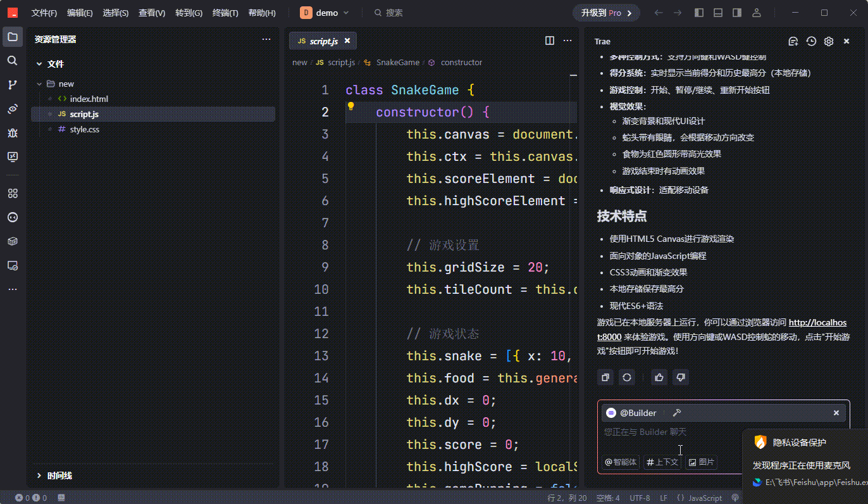868x504 pixels.
Task: Open the 终端(T) menu
Action: [x=225, y=13]
